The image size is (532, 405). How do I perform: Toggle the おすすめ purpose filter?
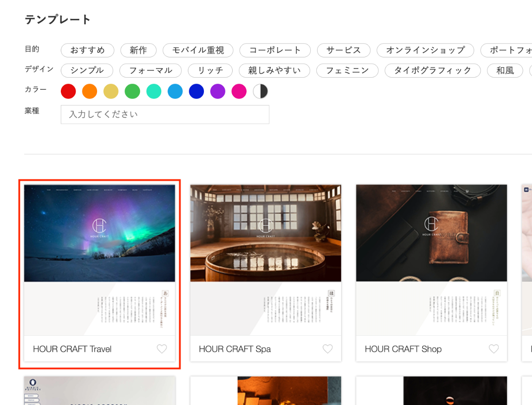coord(87,50)
